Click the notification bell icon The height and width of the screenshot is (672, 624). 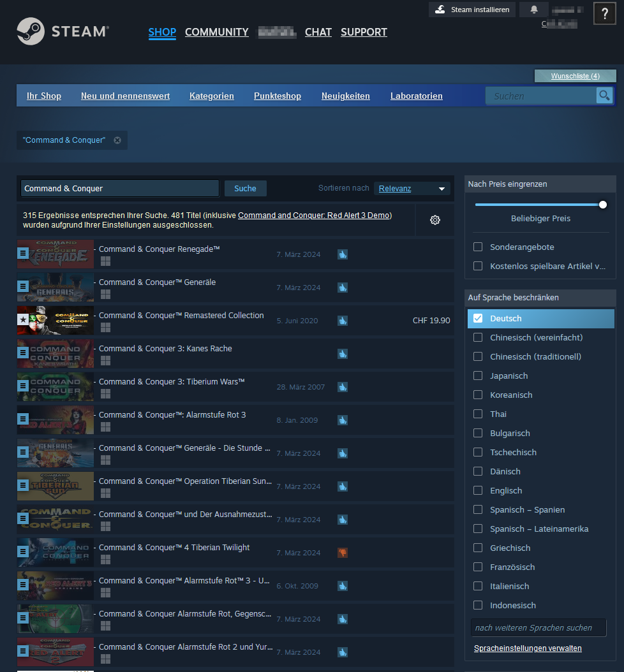click(x=533, y=9)
